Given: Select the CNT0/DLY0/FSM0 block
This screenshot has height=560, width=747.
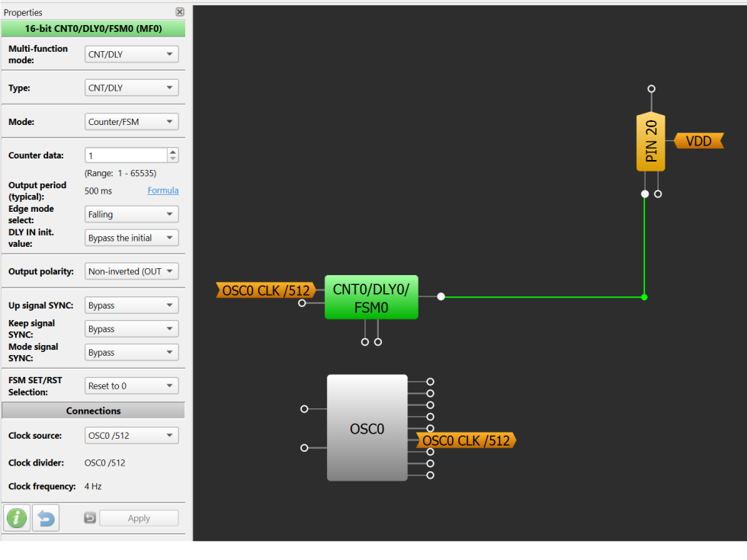Looking at the screenshot, I should click(371, 297).
